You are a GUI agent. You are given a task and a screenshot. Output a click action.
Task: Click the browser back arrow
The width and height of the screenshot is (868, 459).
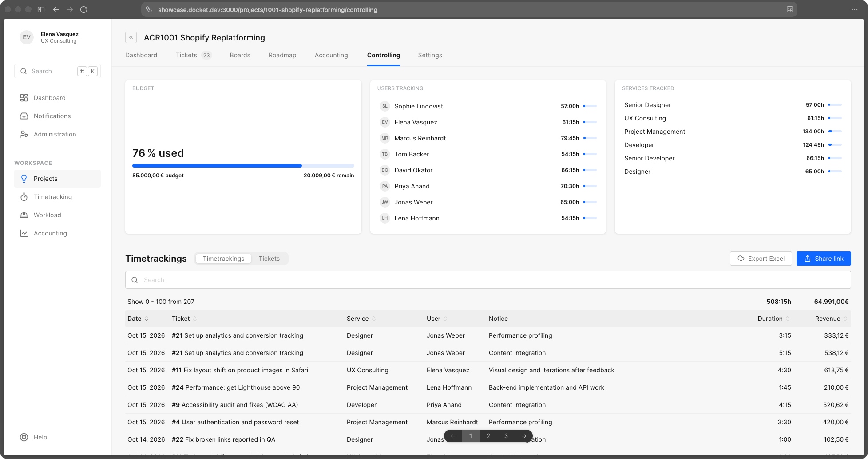(x=56, y=9)
